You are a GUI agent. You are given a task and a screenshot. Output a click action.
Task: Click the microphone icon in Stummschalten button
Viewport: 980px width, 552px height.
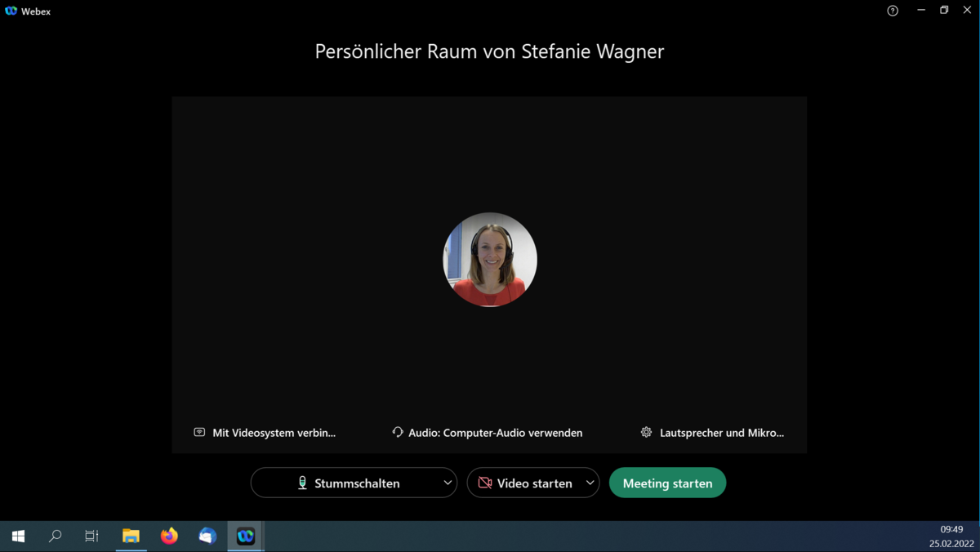tap(302, 483)
